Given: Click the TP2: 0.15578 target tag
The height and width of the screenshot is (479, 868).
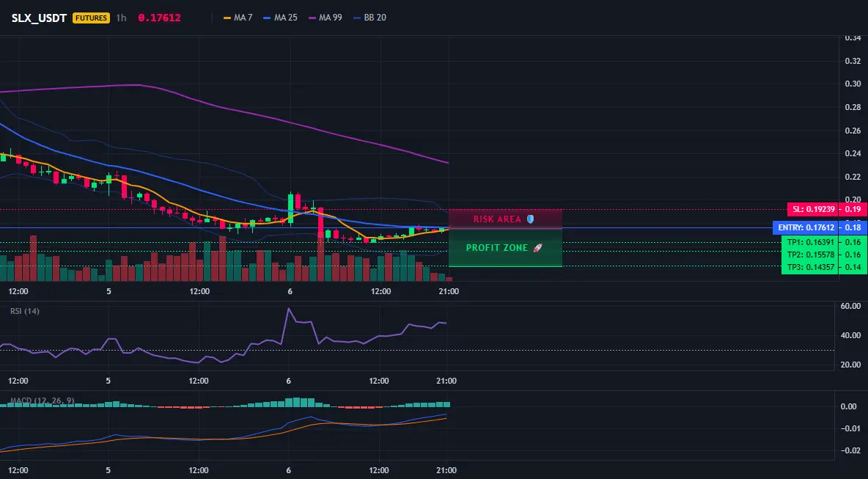Looking at the screenshot, I should (812, 255).
